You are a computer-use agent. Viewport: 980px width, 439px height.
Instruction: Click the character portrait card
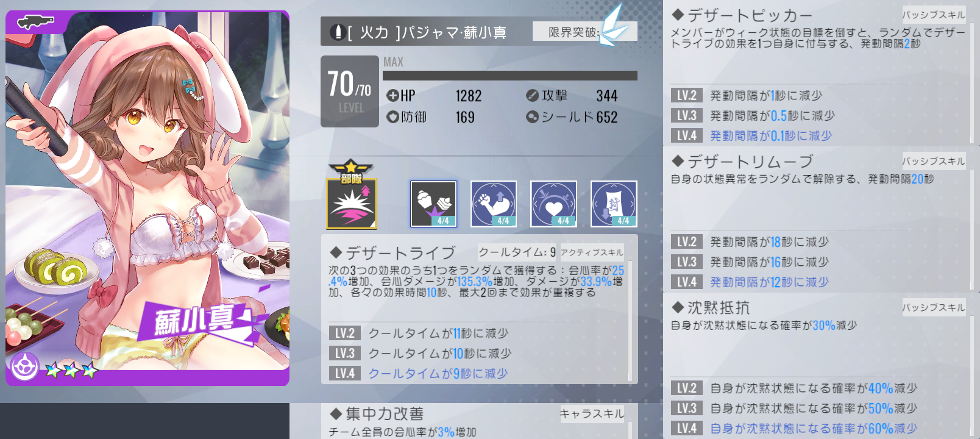coord(147,198)
